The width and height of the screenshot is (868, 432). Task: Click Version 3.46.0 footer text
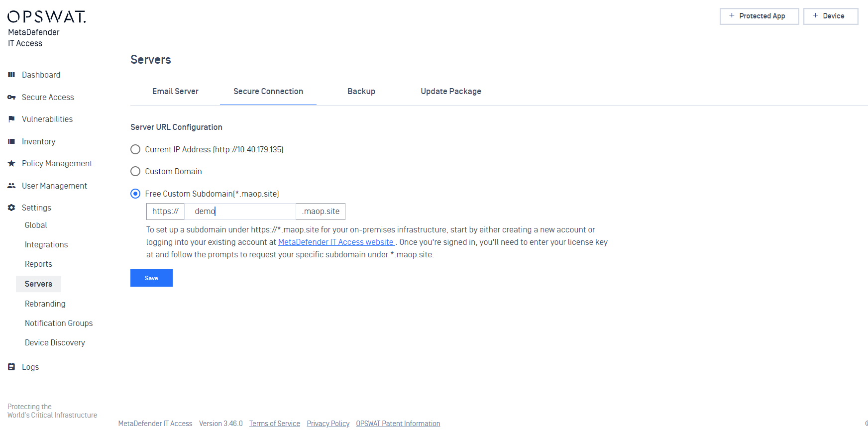point(221,424)
